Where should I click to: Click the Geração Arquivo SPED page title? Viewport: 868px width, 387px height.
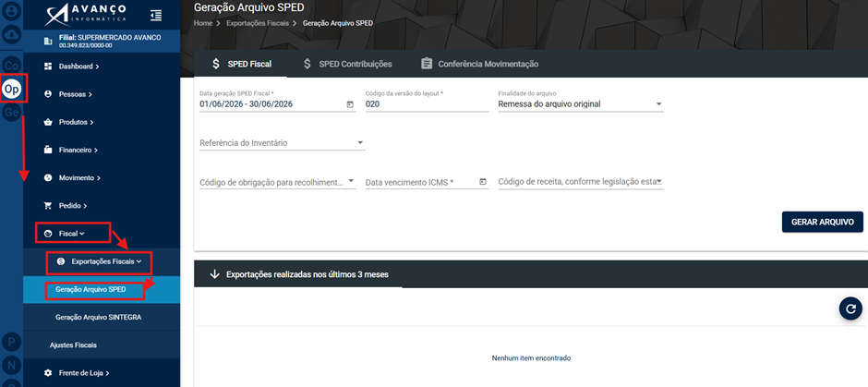[249, 7]
